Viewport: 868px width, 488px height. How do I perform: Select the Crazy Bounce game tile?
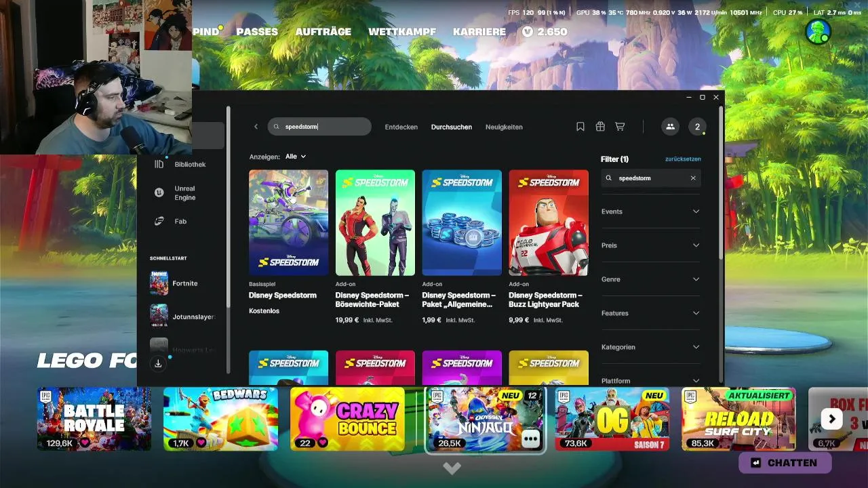coord(347,419)
